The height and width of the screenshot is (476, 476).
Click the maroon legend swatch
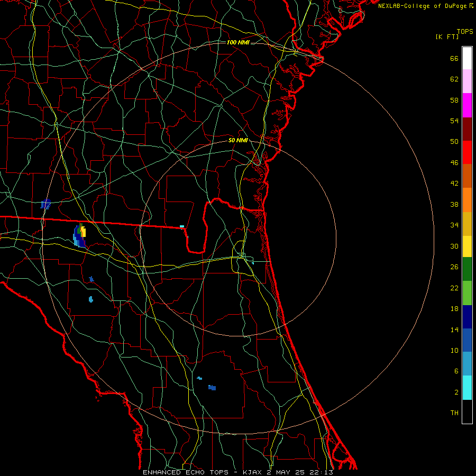coord(467,129)
